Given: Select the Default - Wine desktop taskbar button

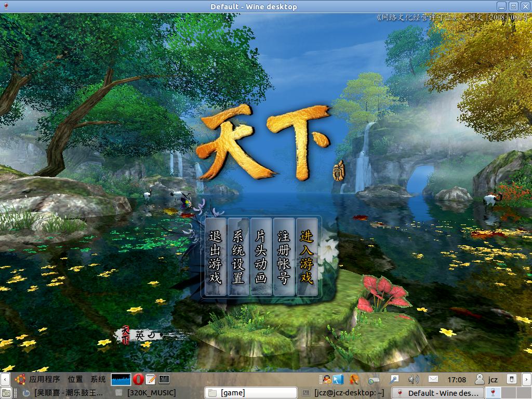Looking at the screenshot, I should [438, 393].
